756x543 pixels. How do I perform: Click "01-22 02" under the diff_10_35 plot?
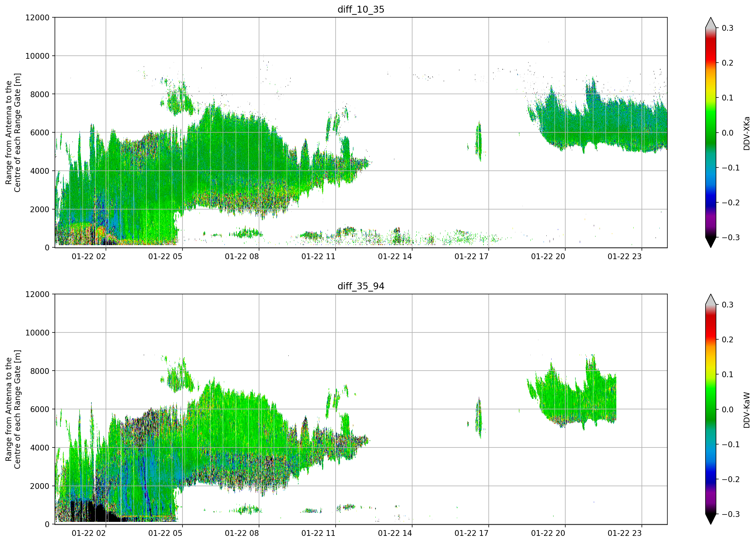89,256
